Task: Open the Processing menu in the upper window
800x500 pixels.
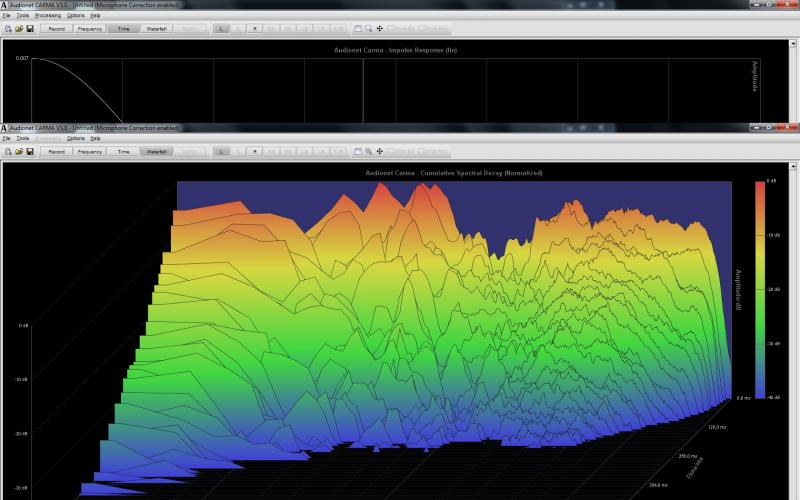Action: tap(48, 16)
